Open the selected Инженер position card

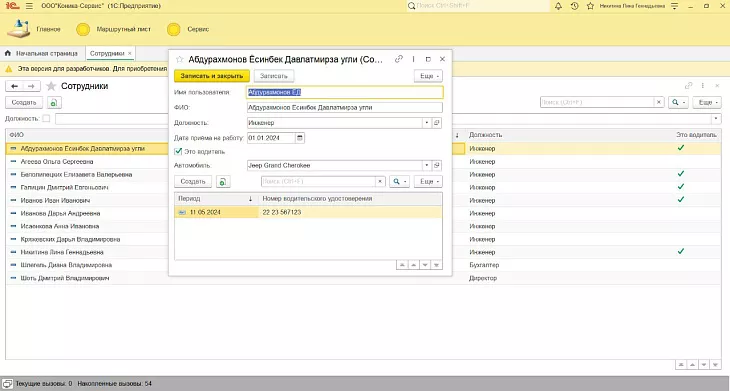click(x=437, y=123)
